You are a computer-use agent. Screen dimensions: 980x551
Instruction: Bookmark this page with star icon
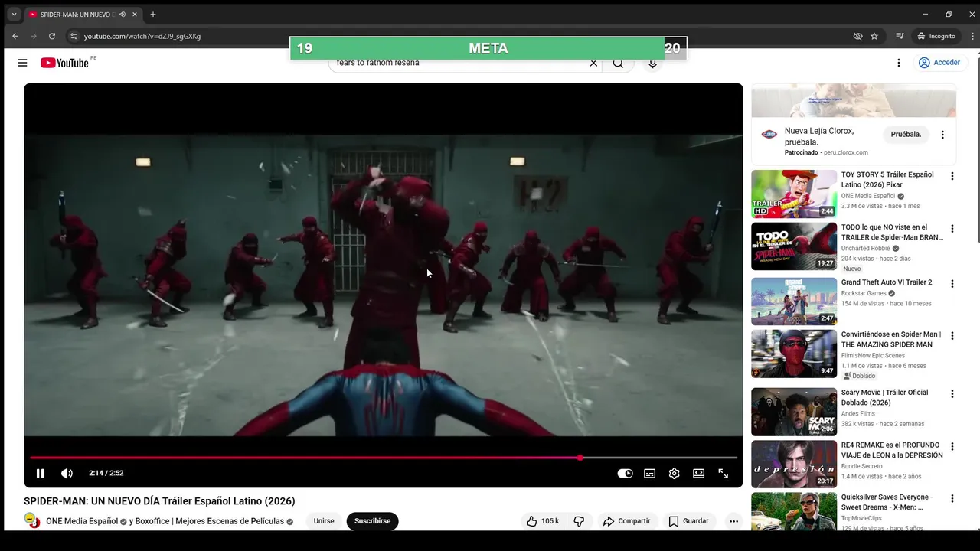[x=874, y=36]
